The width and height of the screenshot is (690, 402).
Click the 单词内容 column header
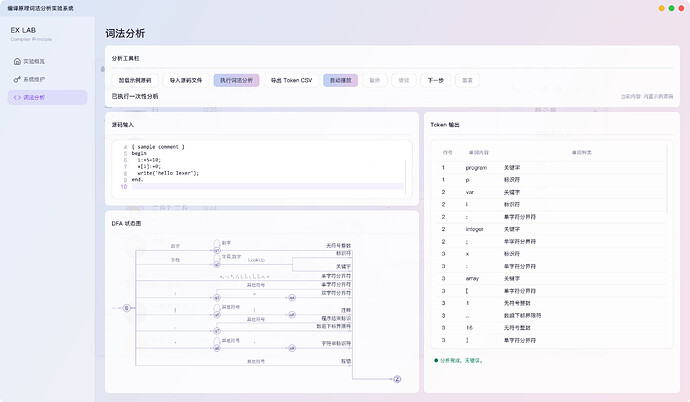point(479,153)
